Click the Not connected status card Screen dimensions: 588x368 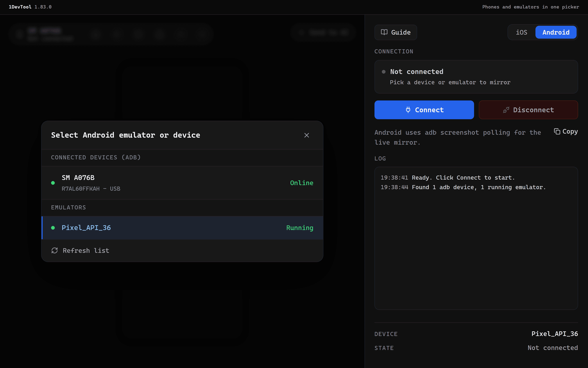476,77
